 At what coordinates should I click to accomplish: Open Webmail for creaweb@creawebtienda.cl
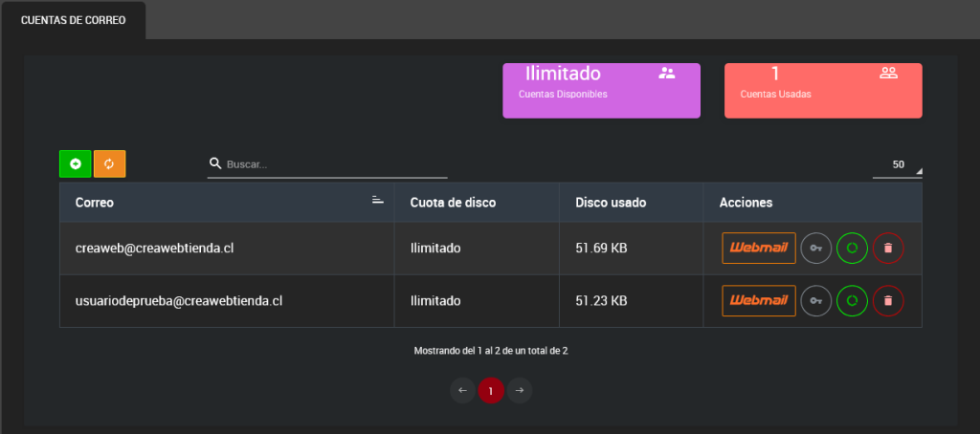point(759,249)
